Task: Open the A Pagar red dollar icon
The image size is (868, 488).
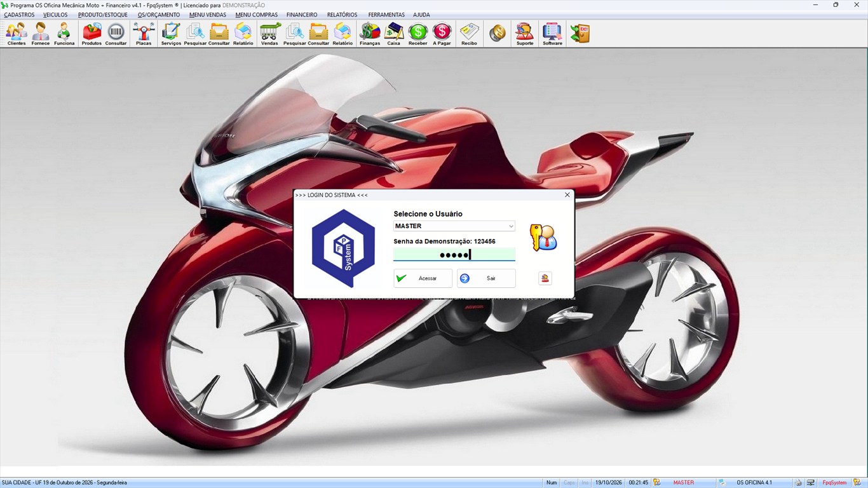Action: (442, 34)
